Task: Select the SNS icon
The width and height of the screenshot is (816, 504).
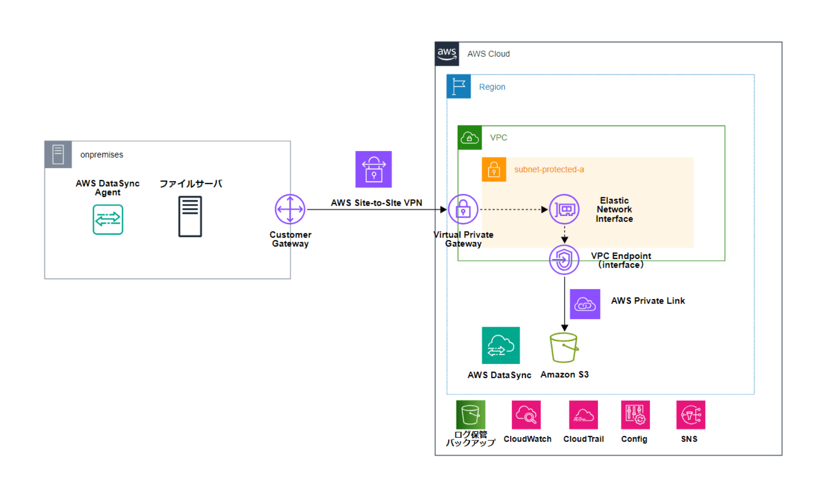Action: click(691, 415)
